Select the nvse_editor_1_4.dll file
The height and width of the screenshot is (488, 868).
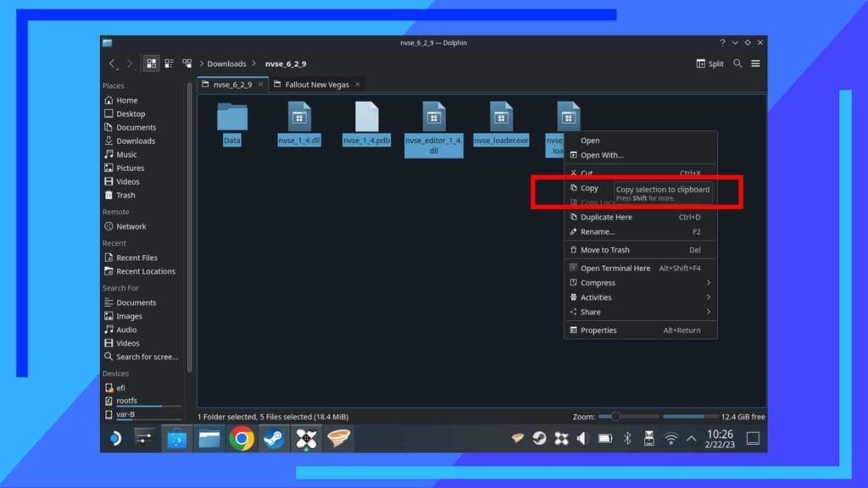click(x=433, y=130)
